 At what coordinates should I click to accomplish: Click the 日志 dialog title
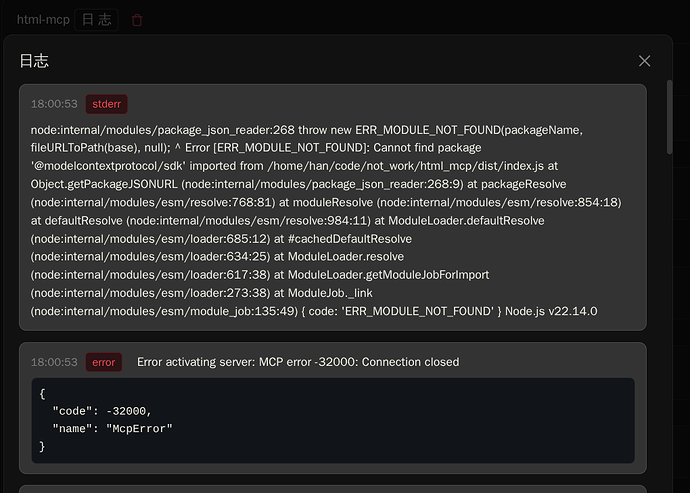(34, 61)
